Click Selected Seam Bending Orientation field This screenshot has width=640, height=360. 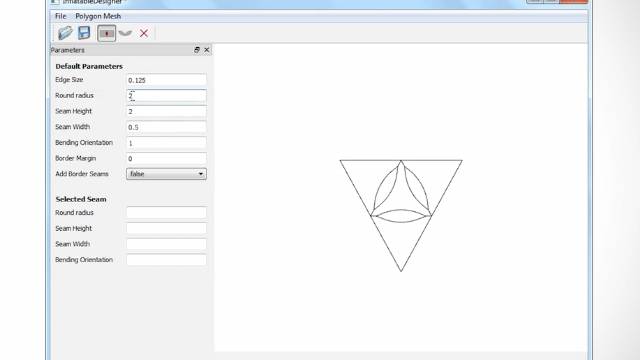coord(166,260)
